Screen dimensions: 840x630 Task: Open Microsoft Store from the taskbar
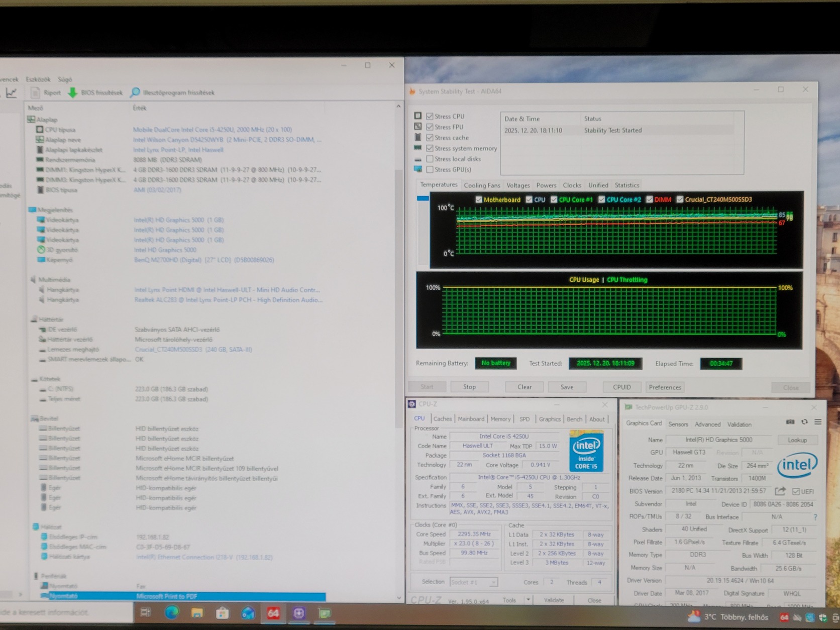222,613
